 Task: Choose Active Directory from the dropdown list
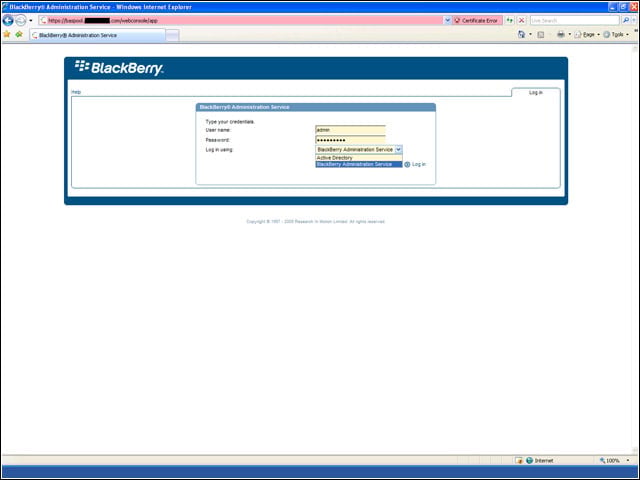[x=359, y=158]
